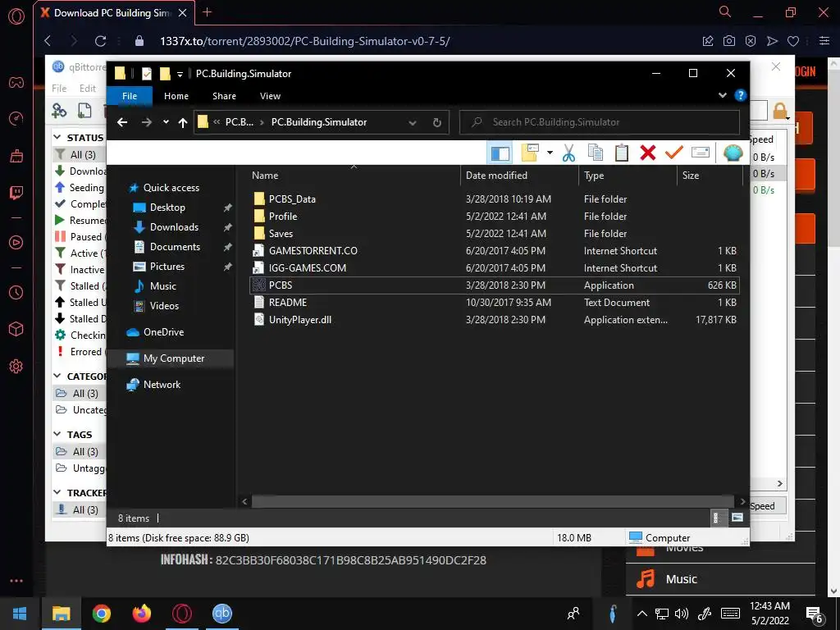The image size is (840, 630).
Task: Open Opera GX settings gear in sidebar
Action: [16, 367]
